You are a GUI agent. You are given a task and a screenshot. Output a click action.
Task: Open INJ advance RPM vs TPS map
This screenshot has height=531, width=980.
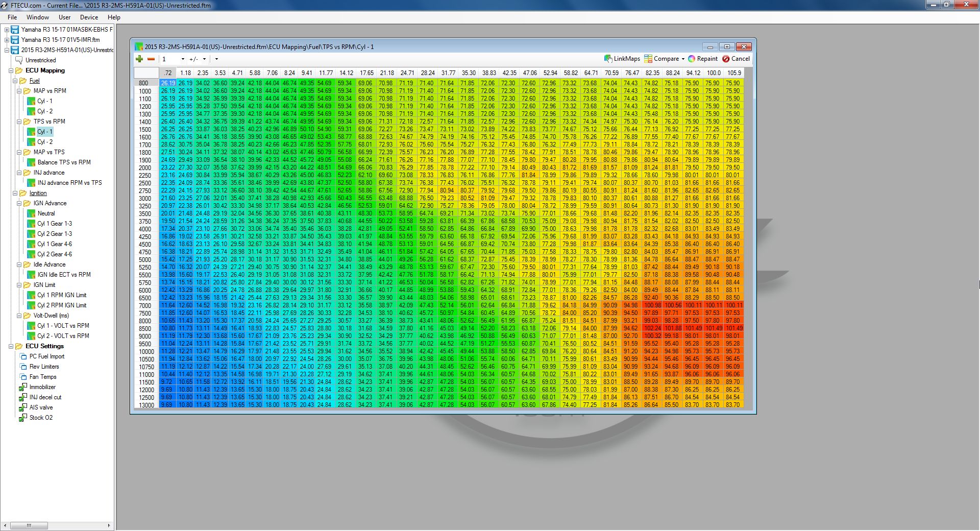[69, 183]
